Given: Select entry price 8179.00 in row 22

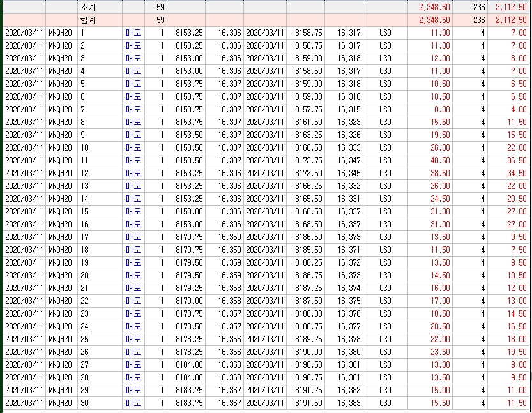Looking at the screenshot, I should click(x=189, y=301).
